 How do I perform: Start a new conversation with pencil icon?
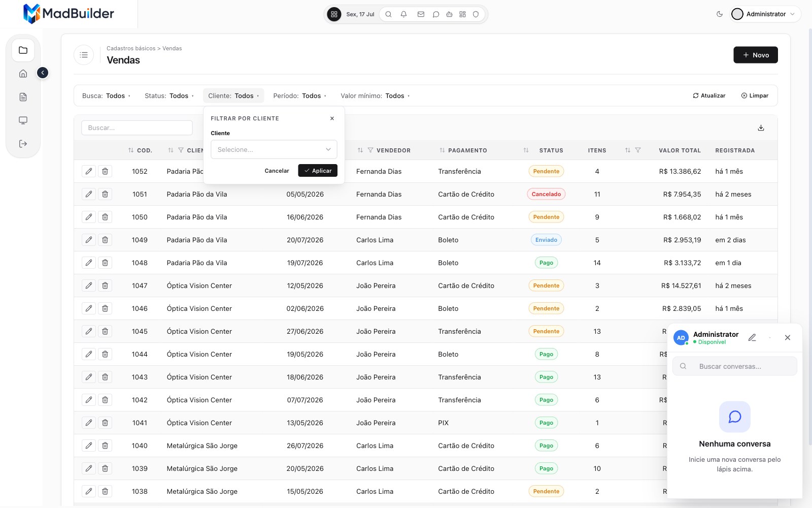(752, 337)
